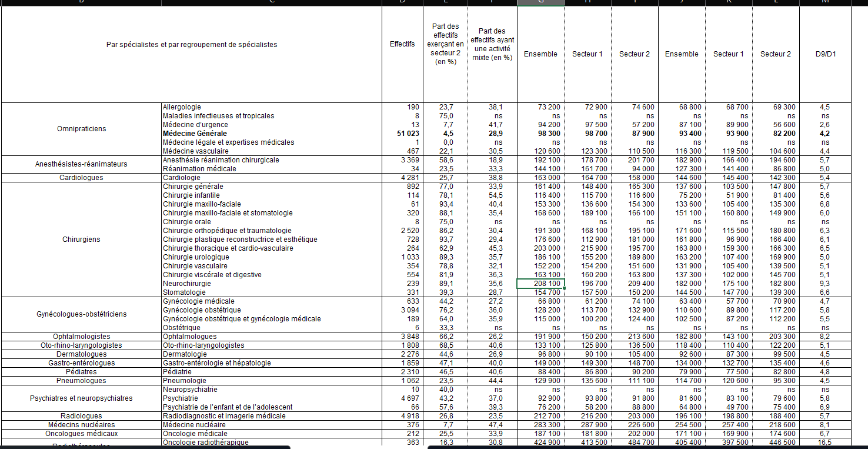
Task: Click the active cell showing 208 100
Action: coord(540,284)
